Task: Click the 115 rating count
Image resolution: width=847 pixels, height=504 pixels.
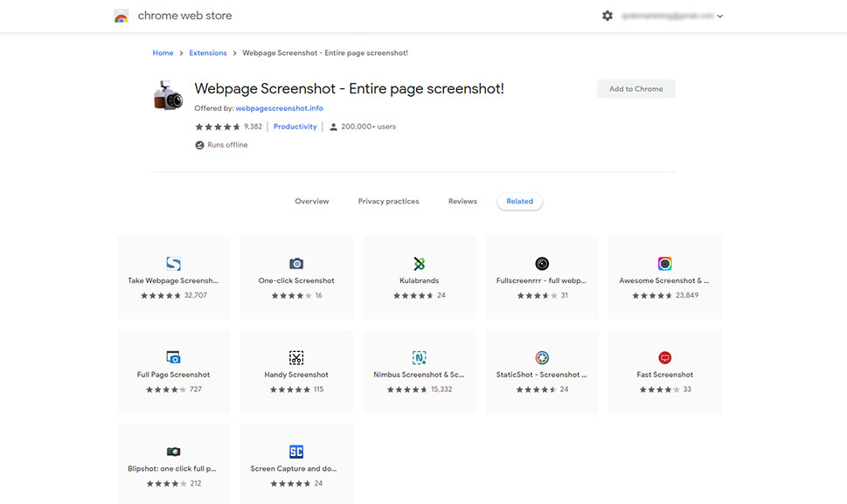Action: tap(319, 390)
